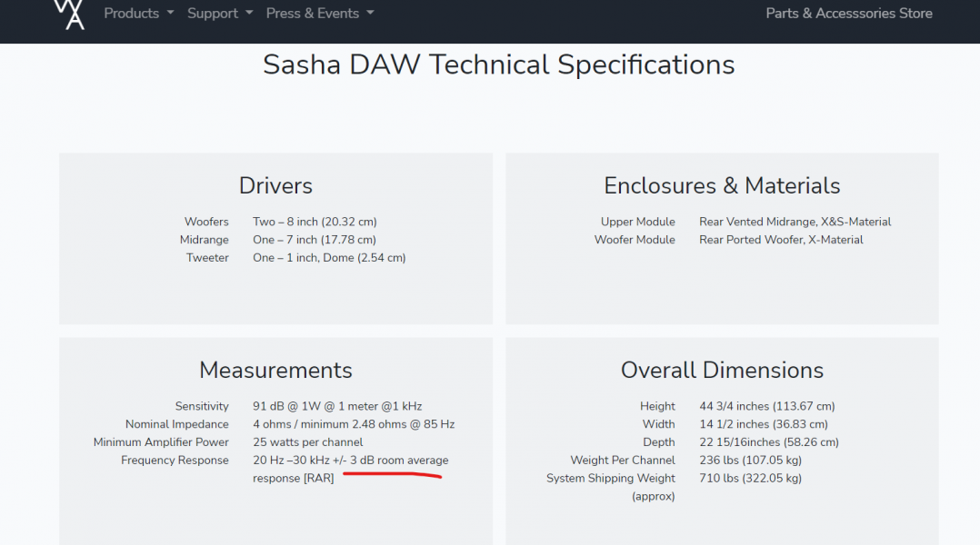Select the Tweeter label
The width and height of the screenshot is (980, 545).
[x=207, y=258]
